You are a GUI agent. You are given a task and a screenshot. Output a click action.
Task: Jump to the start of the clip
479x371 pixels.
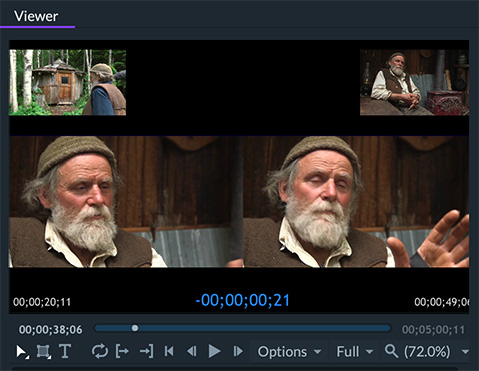[169, 351]
